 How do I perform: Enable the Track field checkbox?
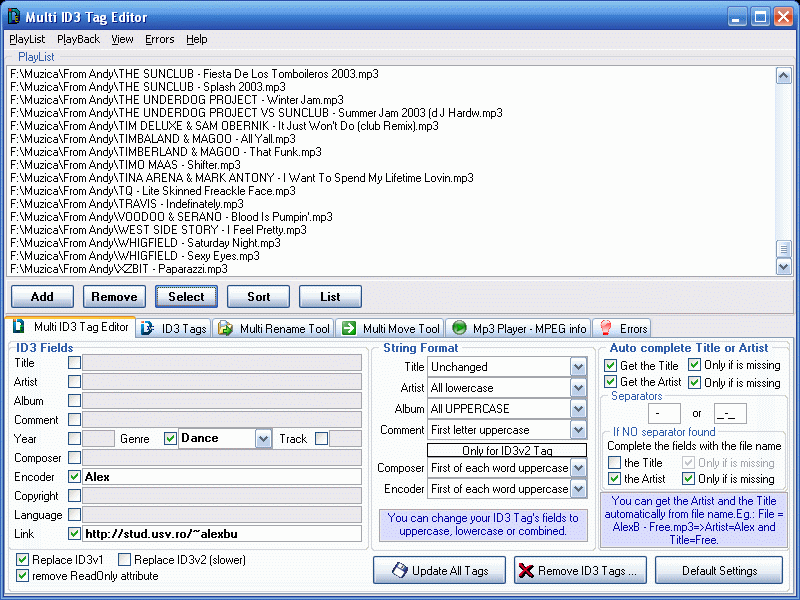(x=321, y=438)
